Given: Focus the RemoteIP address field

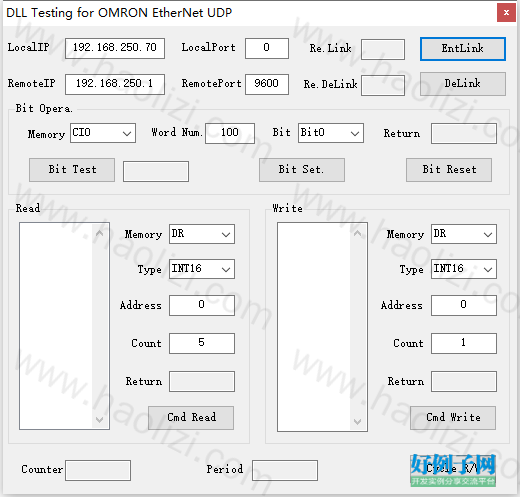Looking at the screenshot, I should click(x=115, y=84).
